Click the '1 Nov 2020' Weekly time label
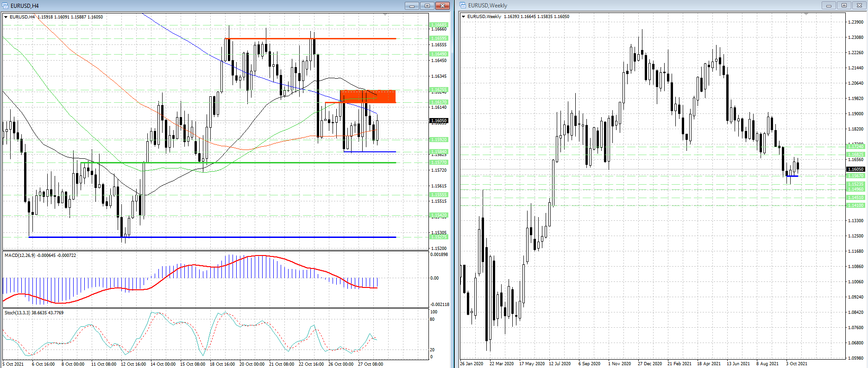Screen dimensions: 868x368 tap(619, 364)
